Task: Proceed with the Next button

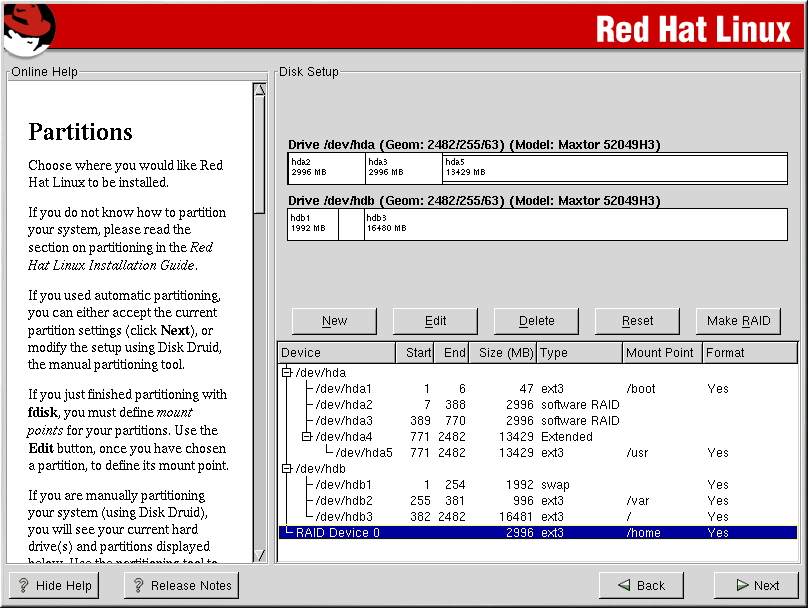Action: 756,586
